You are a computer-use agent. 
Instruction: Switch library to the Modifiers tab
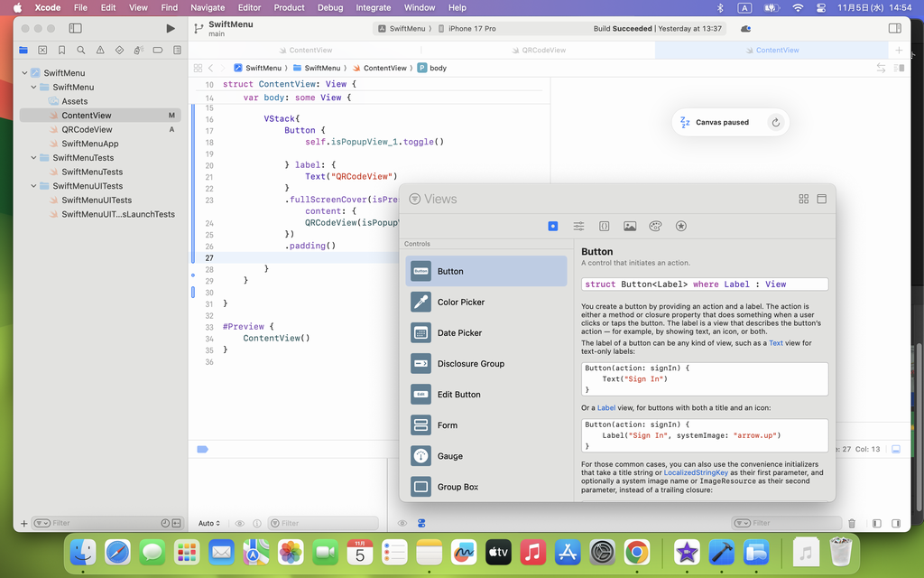click(578, 226)
